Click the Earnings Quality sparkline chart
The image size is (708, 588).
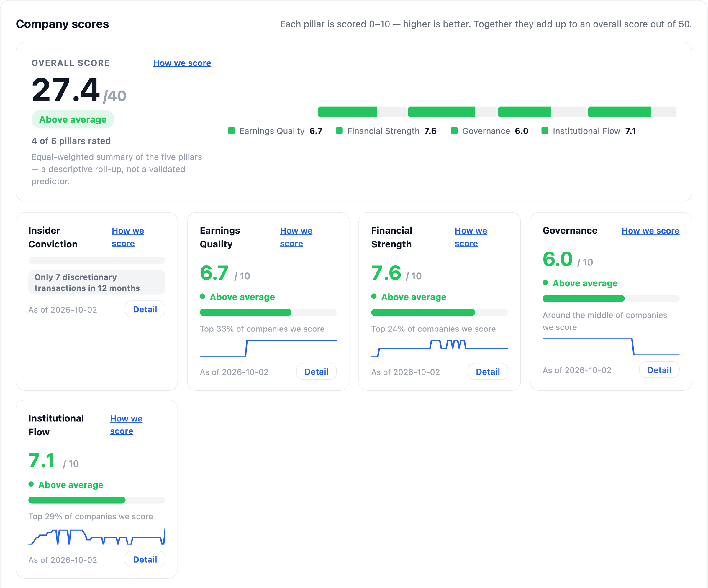[x=268, y=349]
